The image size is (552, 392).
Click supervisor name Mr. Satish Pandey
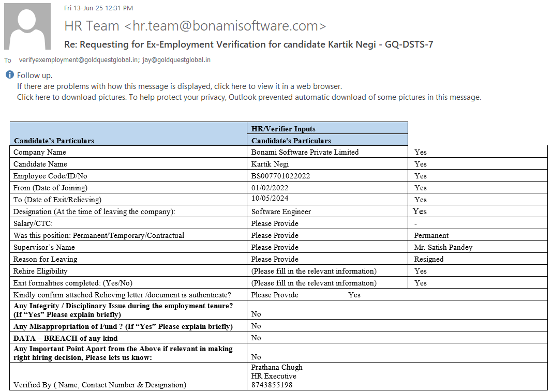pyautogui.click(x=443, y=247)
